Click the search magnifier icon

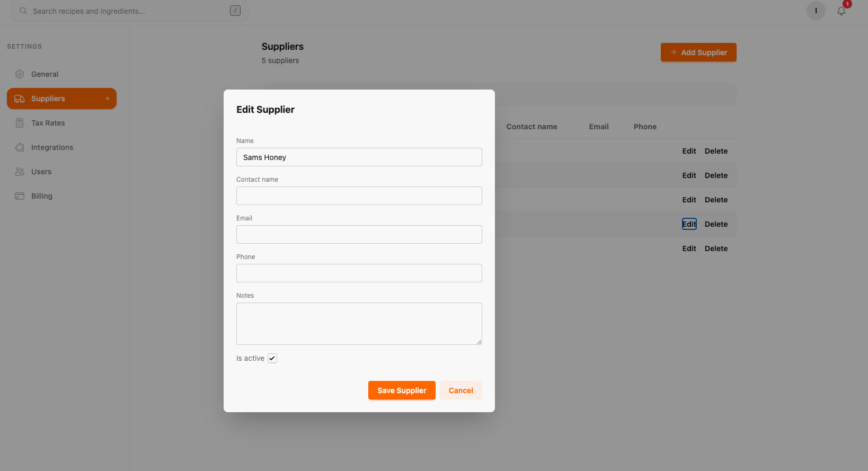point(23,11)
